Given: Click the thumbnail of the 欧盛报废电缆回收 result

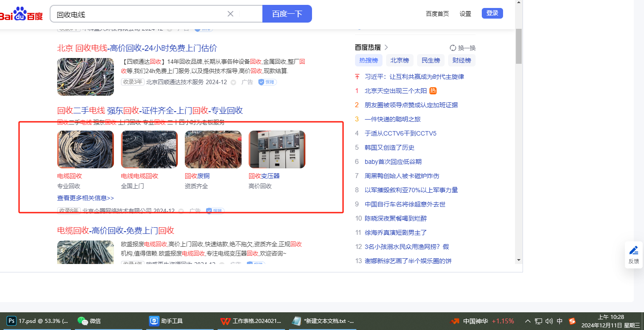Looking at the screenshot, I should 86,252.
